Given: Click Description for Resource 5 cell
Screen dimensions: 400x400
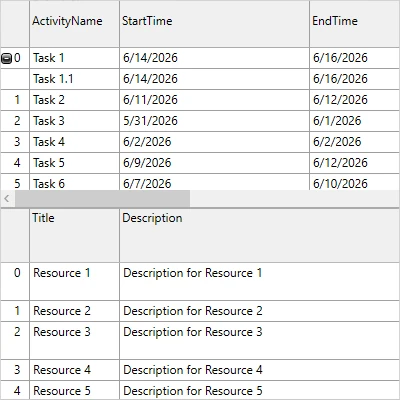Looking at the screenshot, I should click(x=260, y=390).
